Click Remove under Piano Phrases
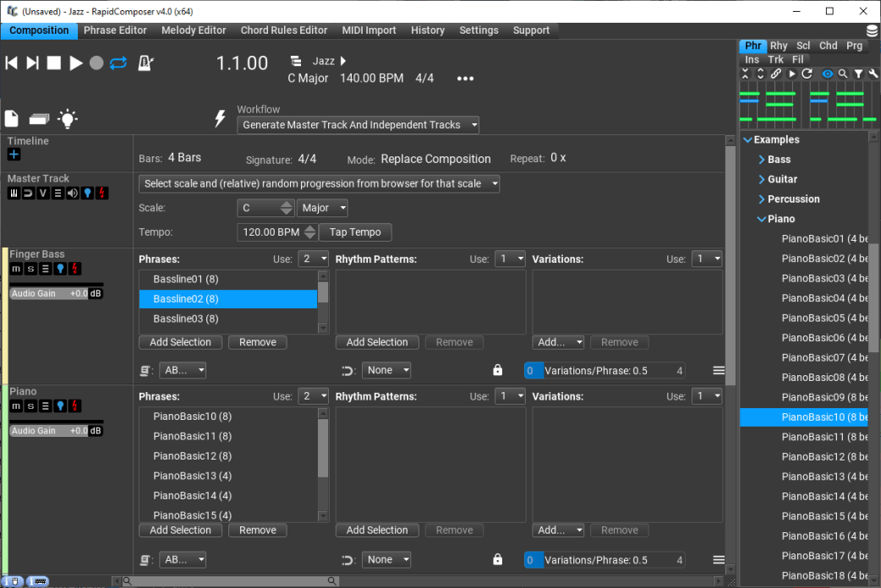 pos(258,531)
